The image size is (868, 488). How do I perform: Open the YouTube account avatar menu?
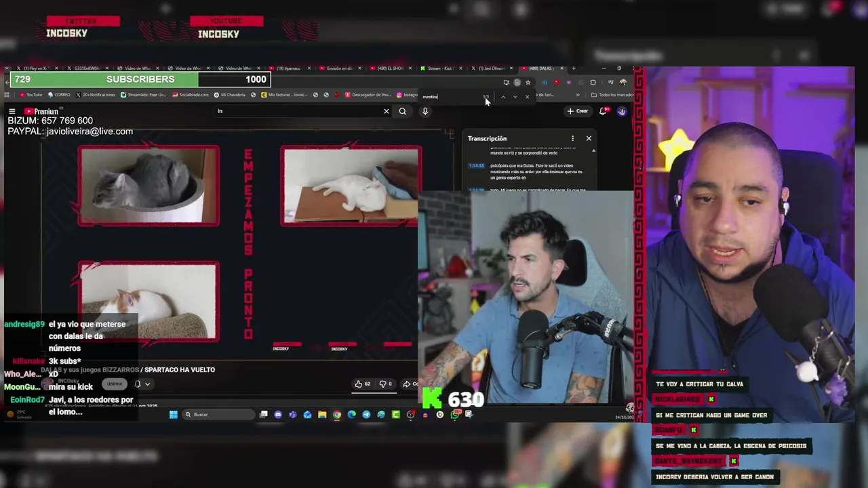tap(622, 111)
